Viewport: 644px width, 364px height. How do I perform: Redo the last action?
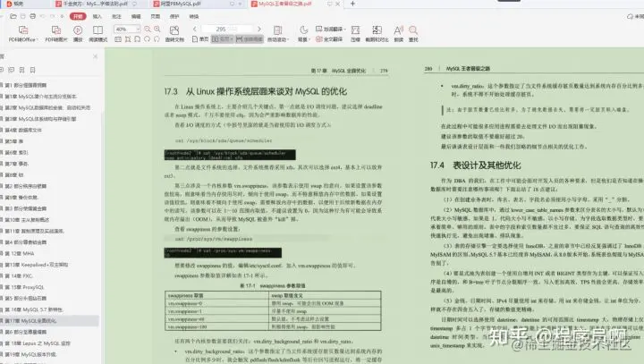click(x=52, y=16)
